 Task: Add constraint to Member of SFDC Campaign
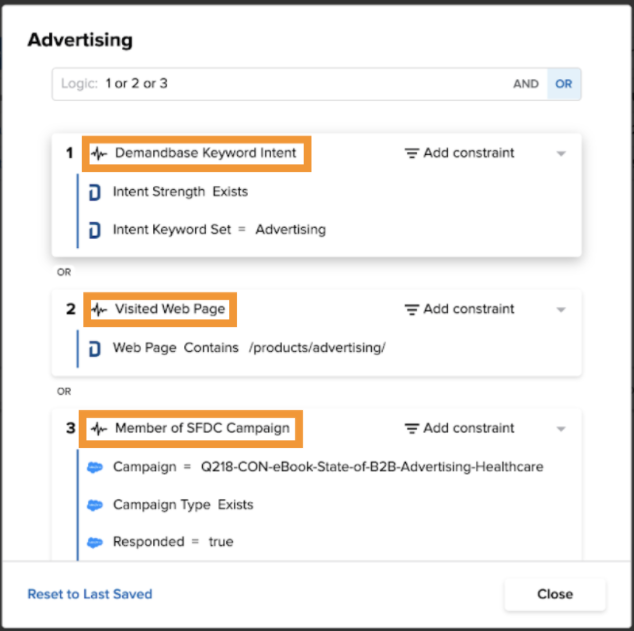tap(459, 428)
